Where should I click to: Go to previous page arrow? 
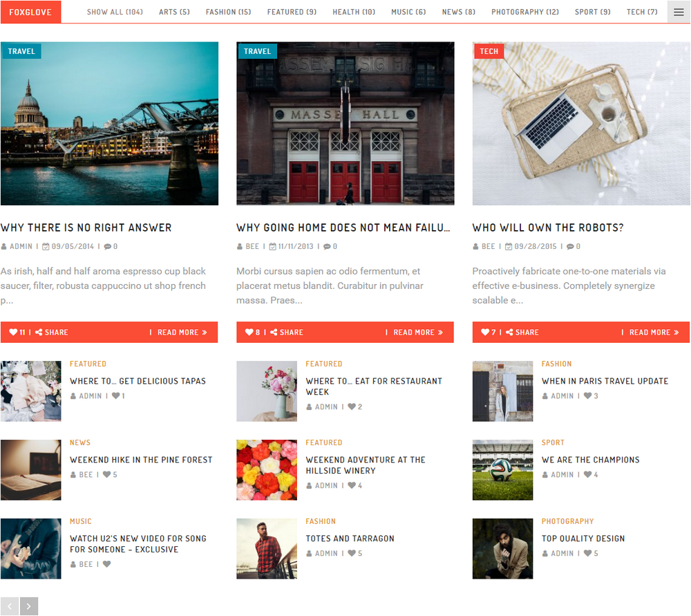point(10,606)
